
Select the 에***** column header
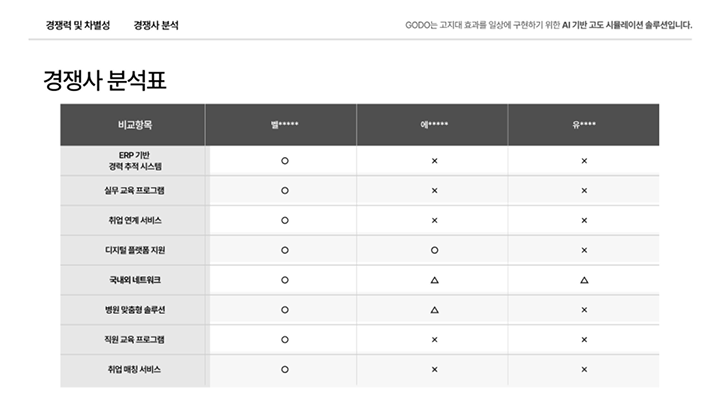point(434,125)
